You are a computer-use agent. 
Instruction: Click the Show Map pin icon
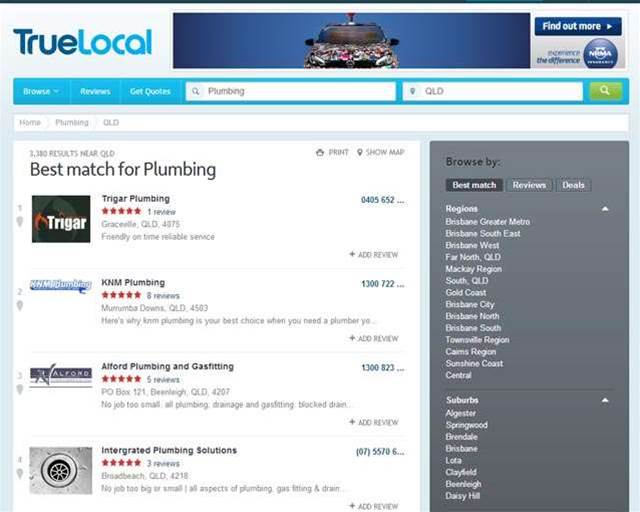[360, 152]
